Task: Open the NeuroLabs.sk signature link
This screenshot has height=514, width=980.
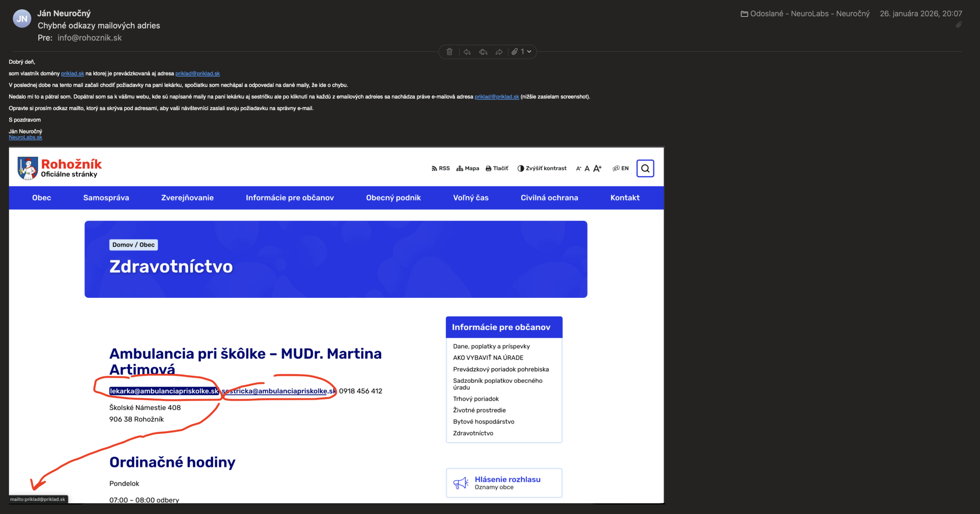Action: (x=26, y=137)
